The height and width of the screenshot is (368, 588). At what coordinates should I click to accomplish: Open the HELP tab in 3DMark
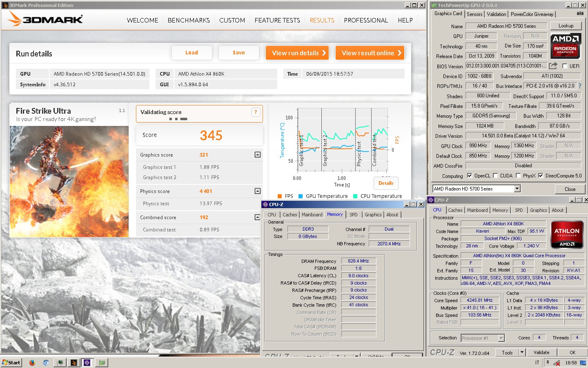405,20
